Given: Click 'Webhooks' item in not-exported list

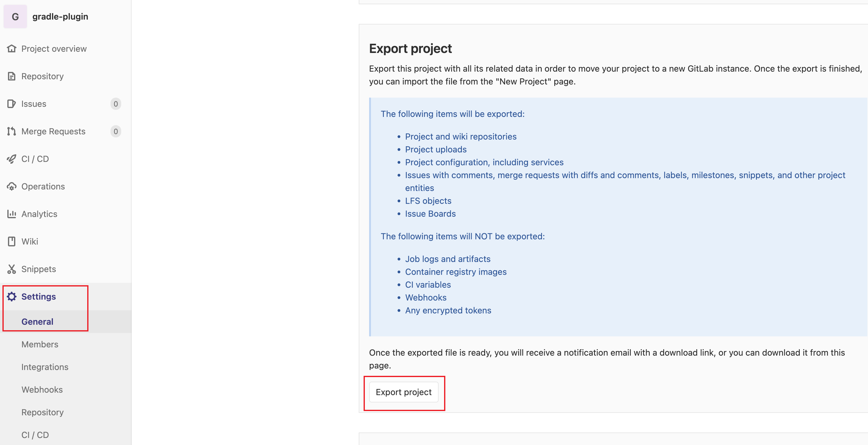Looking at the screenshot, I should [426, 297].
